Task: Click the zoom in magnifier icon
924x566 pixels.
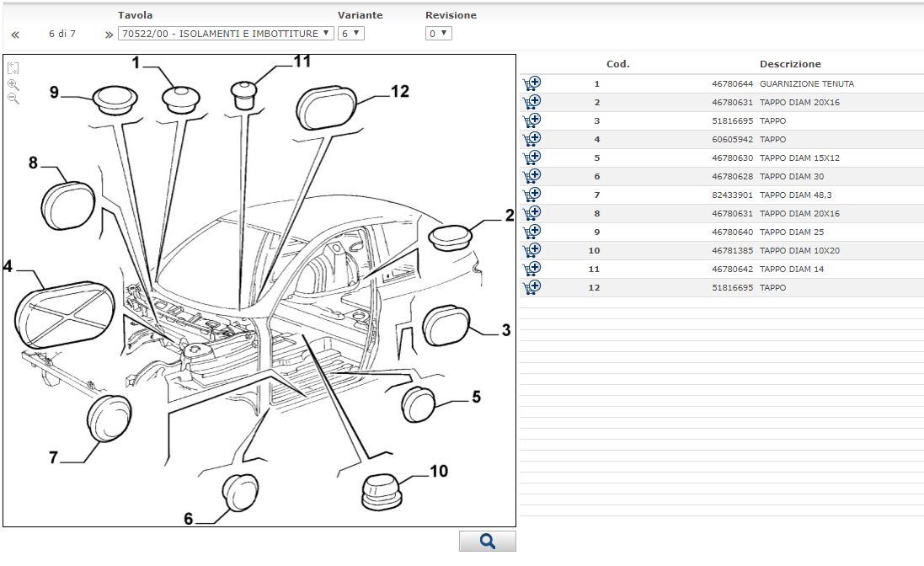Action: click(13, 84)
